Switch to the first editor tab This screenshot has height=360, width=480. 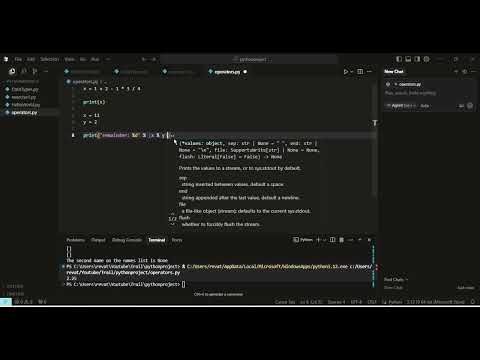(82, 72)
